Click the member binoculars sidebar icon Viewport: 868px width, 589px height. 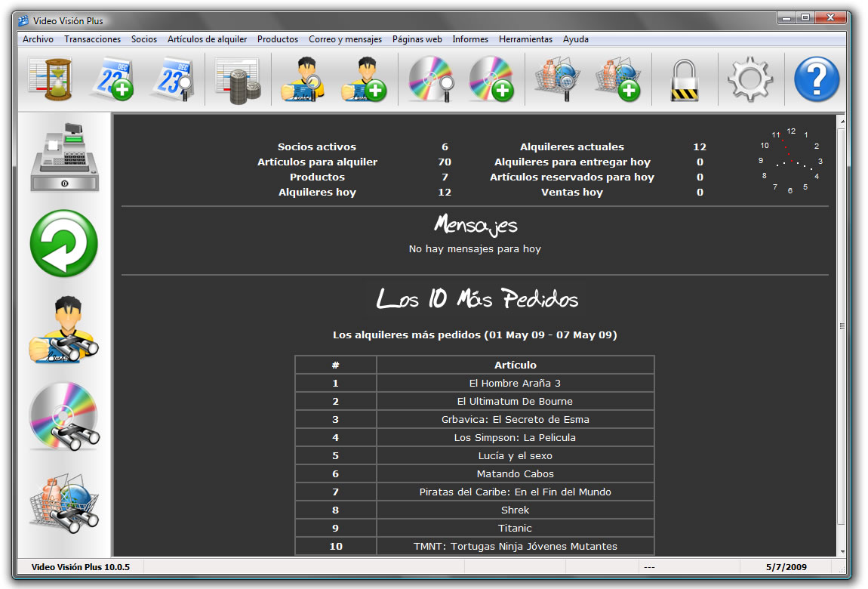(64, 330)
